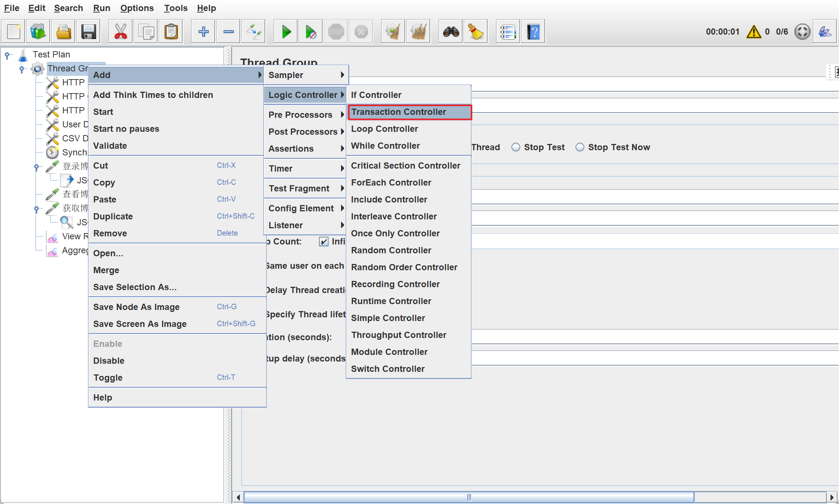Click the broom Reset Search icon
Image resolution: width=839 pixels, height=504 pixels.
click(475, 32)
